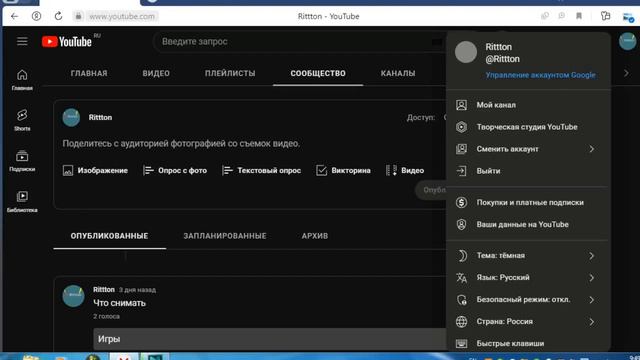640x360 pixels.
Task: Open Ваши данные на YouTube
Action: click(528, 224)
